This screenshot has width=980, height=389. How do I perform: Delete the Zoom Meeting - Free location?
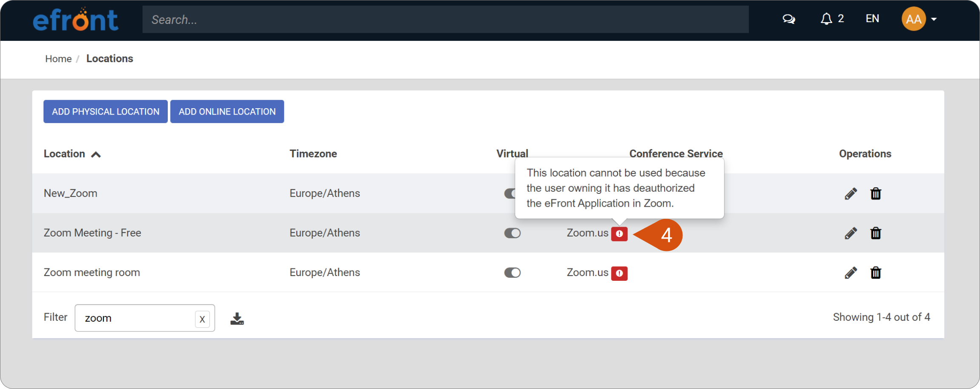876,233
